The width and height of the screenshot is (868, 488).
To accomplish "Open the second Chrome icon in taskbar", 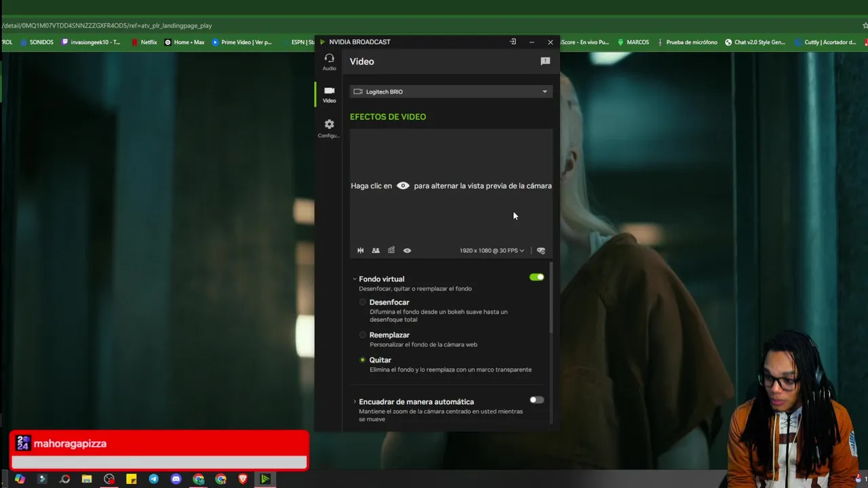I will tap(221, 479).
